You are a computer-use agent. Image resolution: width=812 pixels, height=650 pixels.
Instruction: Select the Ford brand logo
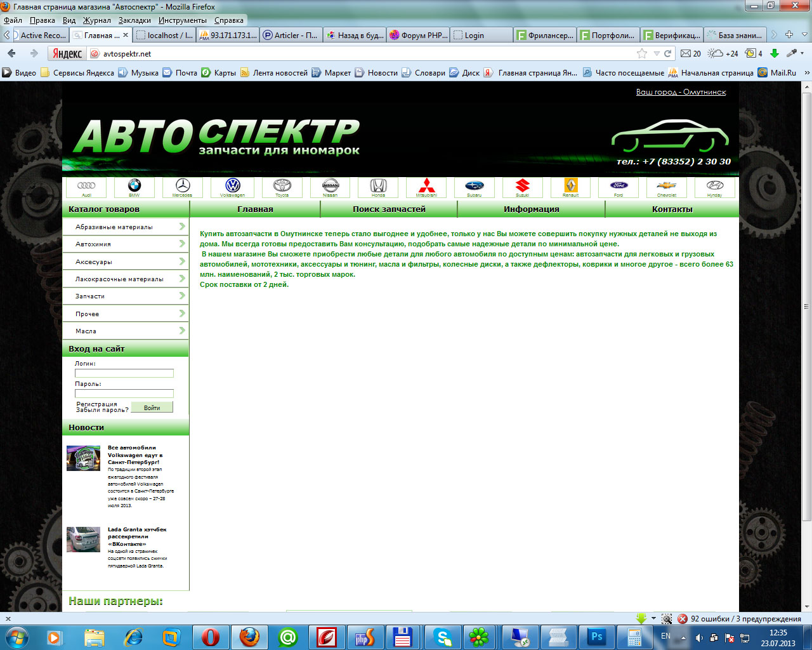coord(619,187)
